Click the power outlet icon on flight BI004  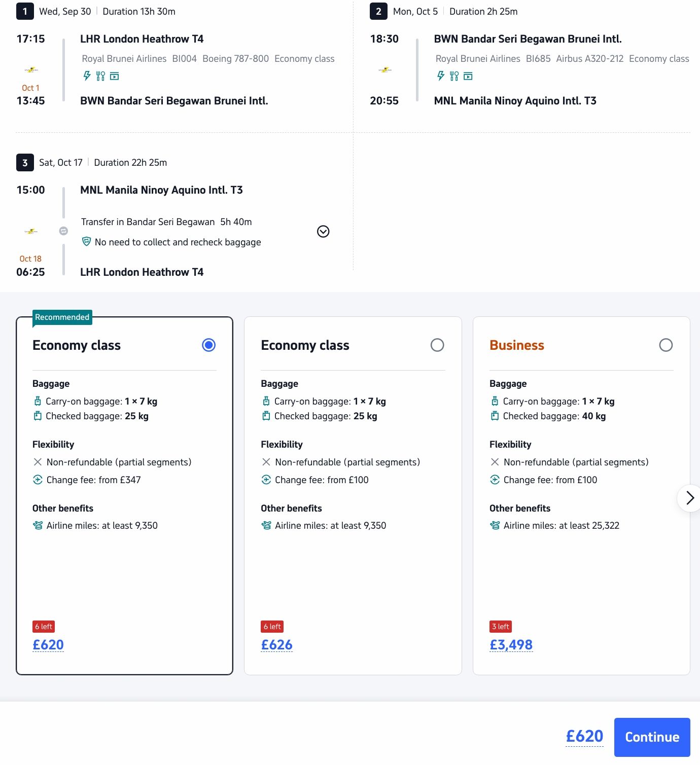point(87,76)
